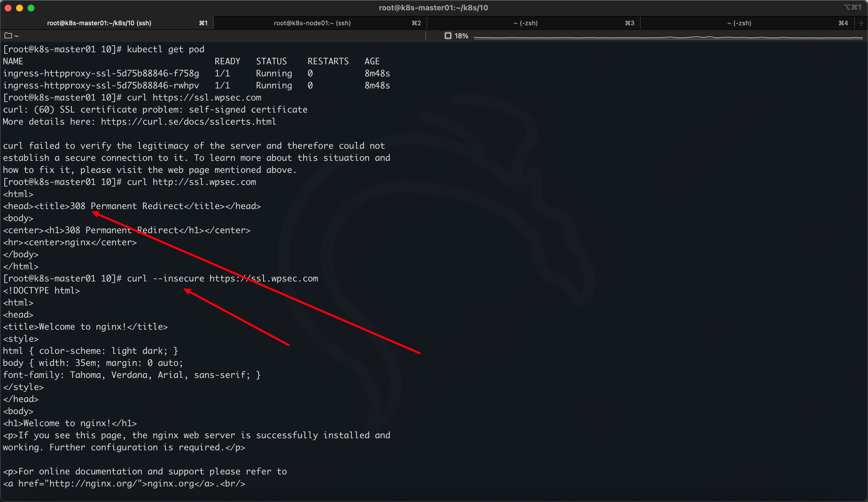Click the new tab plus icon
Viewport: 868px width, 502px height.
tap(861, 23)
